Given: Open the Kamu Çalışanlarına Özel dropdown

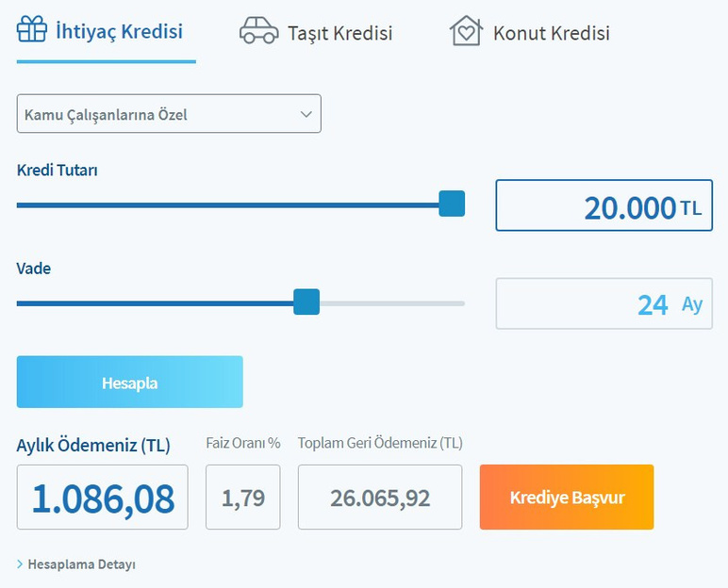Looking at the screenshot, I should pos(169,114).
